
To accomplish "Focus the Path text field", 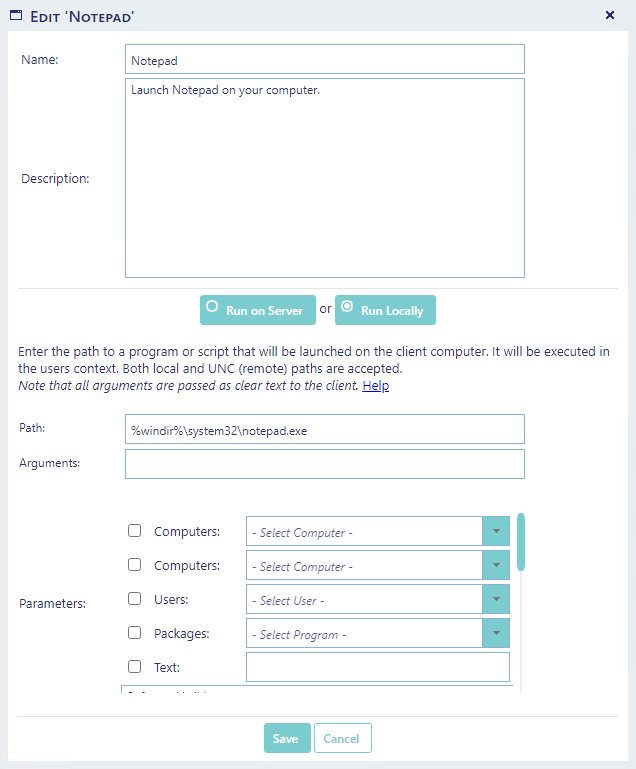I will click(x=324, y=430).
